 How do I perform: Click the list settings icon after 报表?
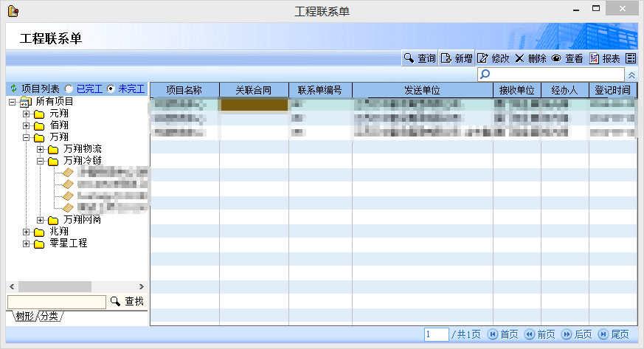[631, 58]
